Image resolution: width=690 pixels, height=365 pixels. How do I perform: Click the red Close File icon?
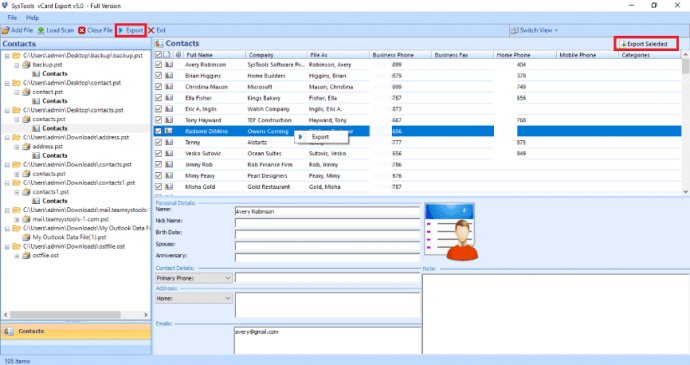82,30
